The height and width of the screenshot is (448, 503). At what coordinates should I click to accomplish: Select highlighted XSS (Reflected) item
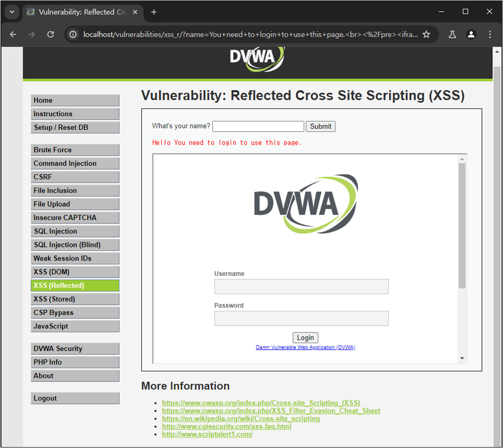75,285
